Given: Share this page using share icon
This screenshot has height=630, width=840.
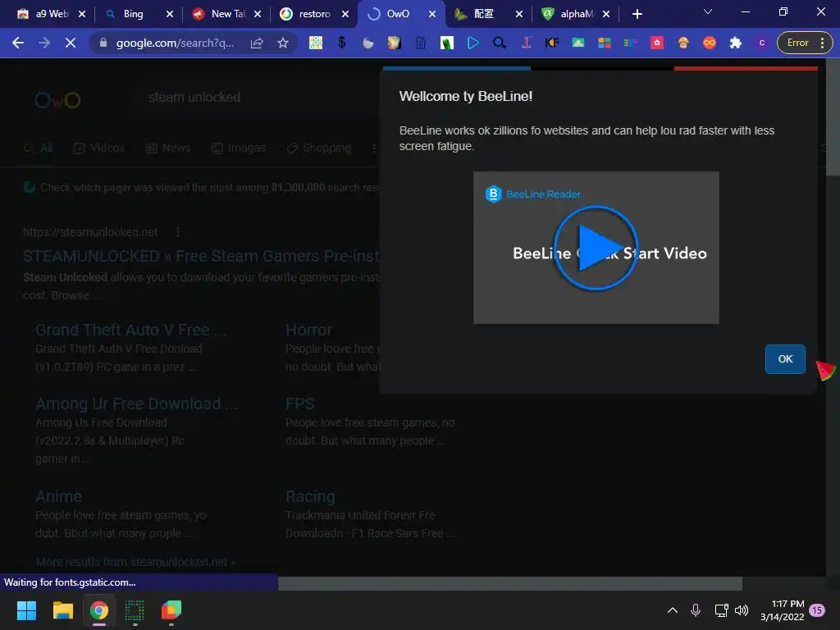Looking at the screenshot, I should point(257,43).
